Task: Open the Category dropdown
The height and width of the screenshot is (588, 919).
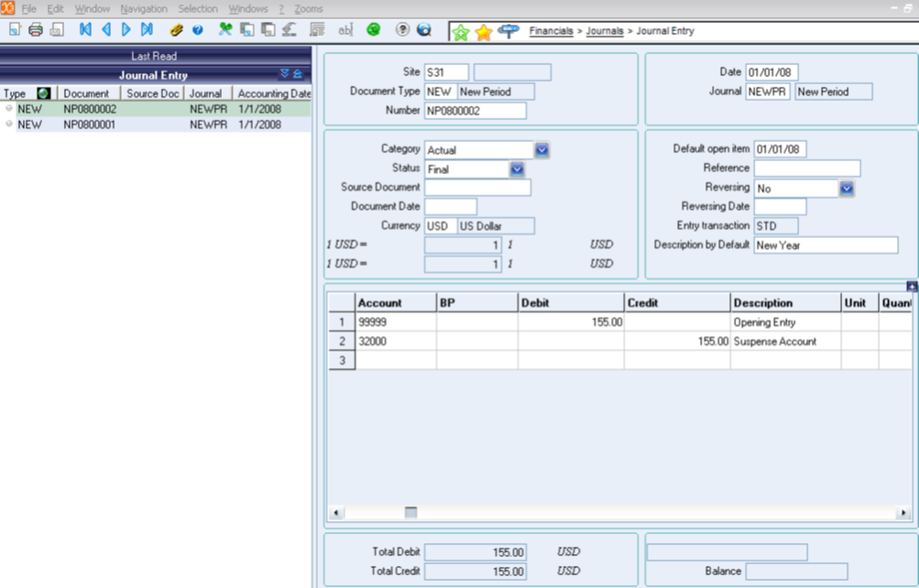Action: click(x=542, y=149)
